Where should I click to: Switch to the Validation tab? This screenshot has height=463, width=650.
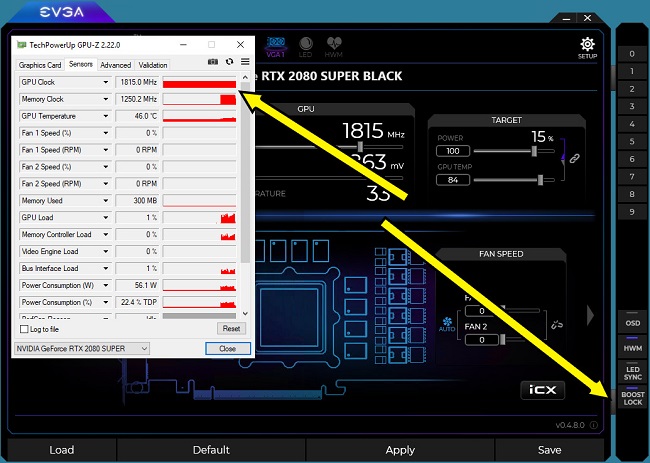(153, 65)
